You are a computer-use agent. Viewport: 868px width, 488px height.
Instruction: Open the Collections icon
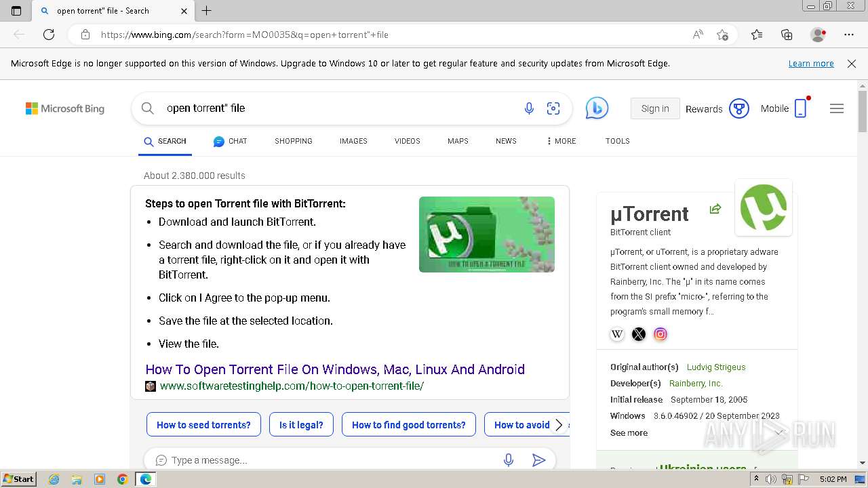pyautogui.click(x=787, y=35)
